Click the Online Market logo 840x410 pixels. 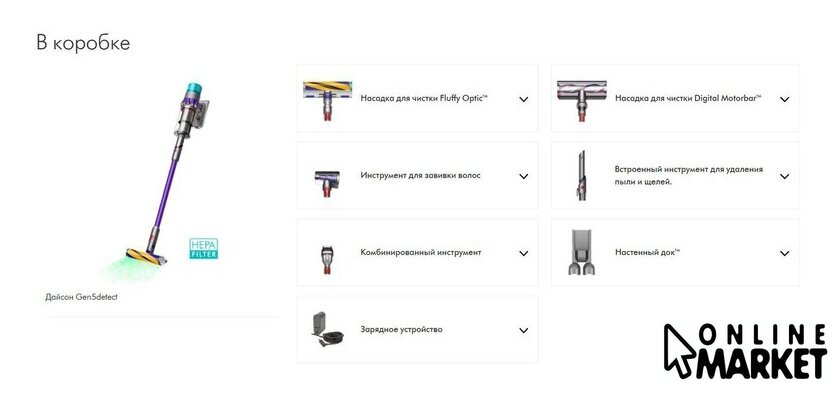745,351
